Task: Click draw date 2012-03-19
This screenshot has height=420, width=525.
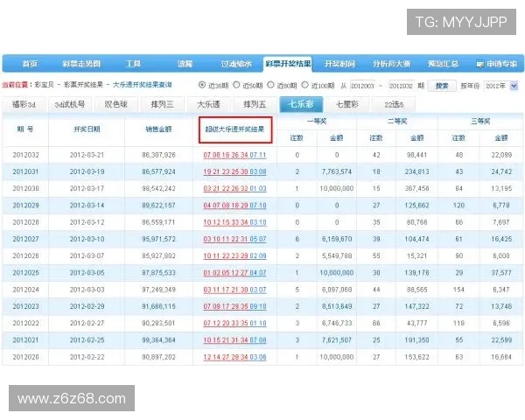Action: [x=87, y=171]
